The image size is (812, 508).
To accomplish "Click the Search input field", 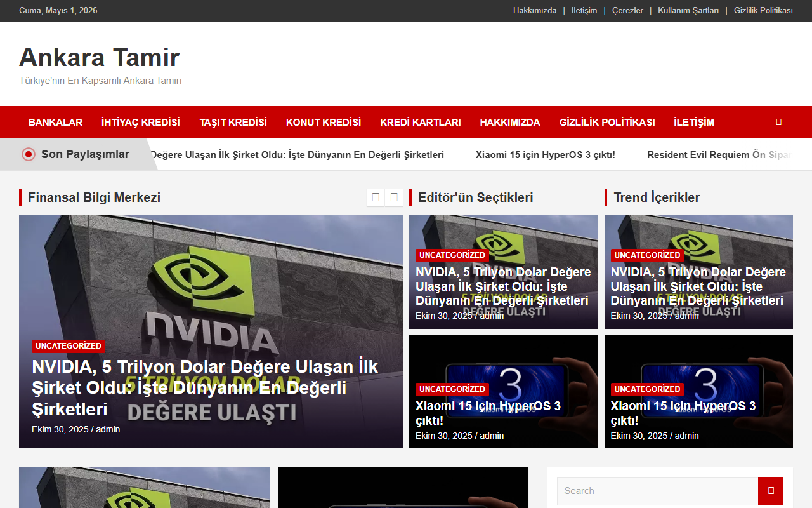I will pyautogui.click(x=657, y=491).
